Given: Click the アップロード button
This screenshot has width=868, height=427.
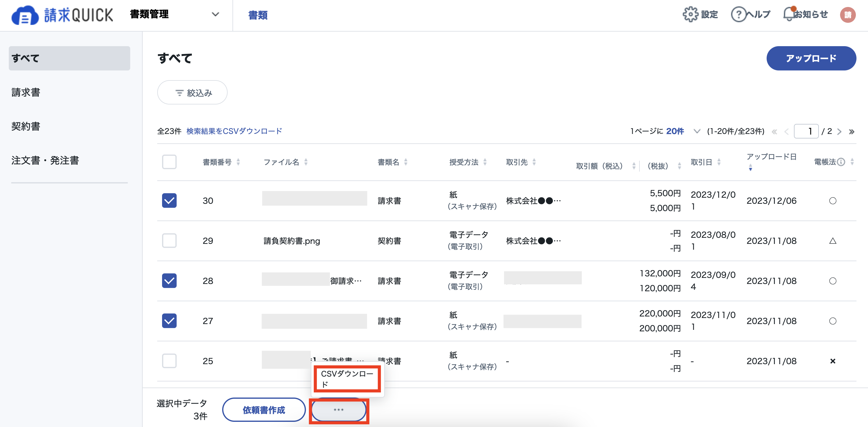Looking at the screenshot, I should tap(811, 58).
